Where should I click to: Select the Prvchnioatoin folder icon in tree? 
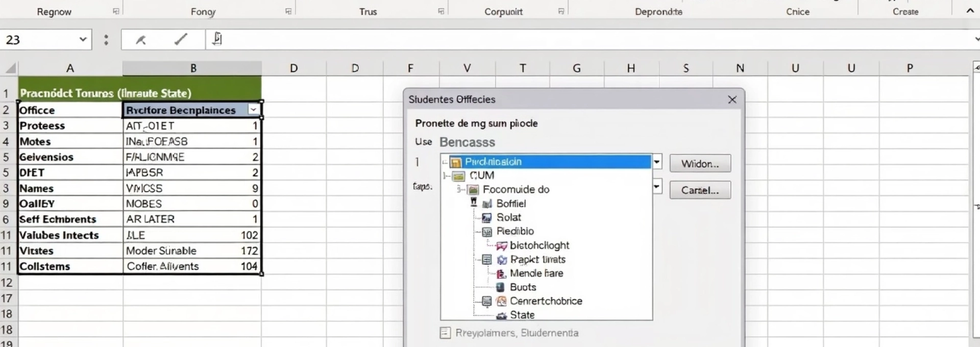click(455, 162)
